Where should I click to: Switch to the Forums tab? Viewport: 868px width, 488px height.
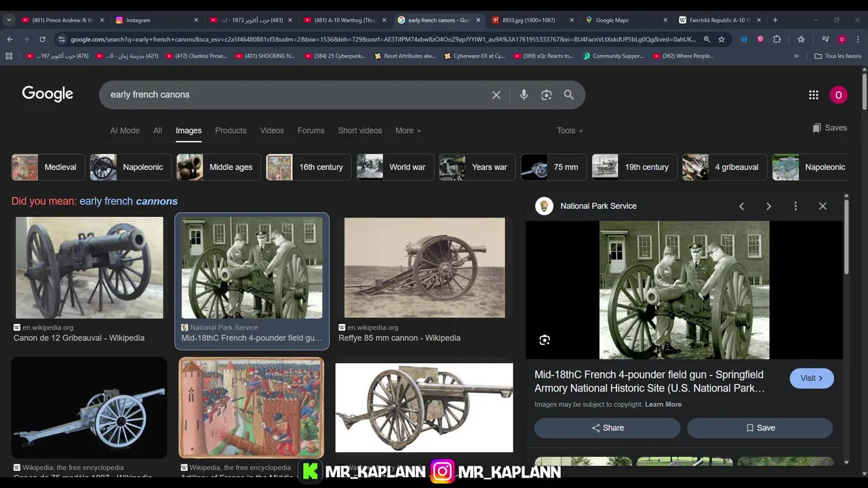[x=311, y=130]
